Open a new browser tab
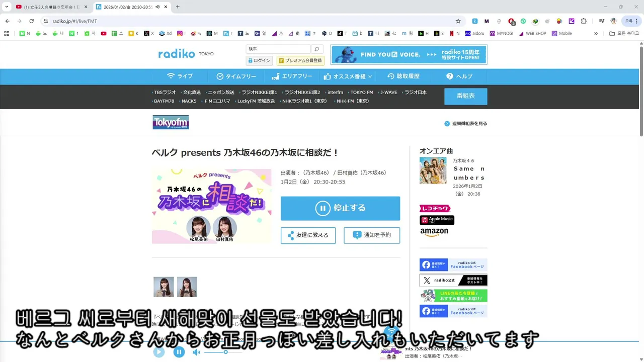644x362 pixels. click(178, 7)
